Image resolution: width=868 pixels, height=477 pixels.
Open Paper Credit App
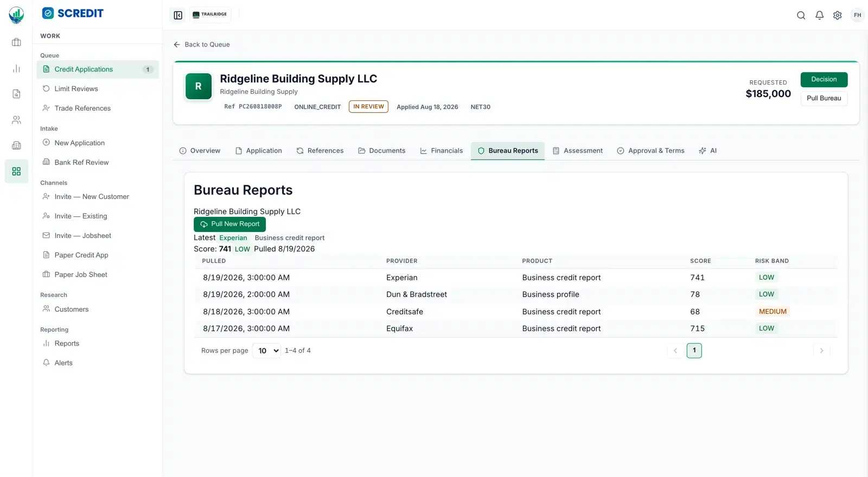pos(98,255)
